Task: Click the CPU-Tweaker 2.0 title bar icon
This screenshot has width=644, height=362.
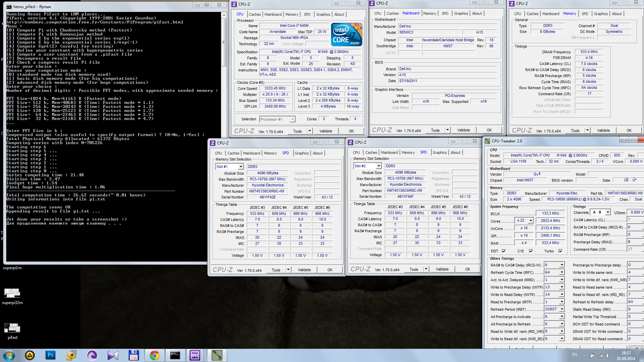Action: tap(487, 141)
